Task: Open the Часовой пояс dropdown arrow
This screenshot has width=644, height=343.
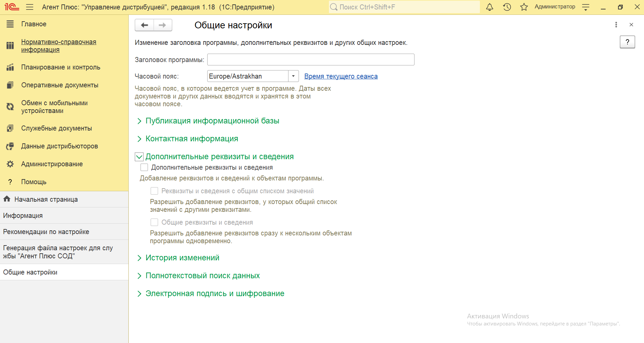Action: (x=293, y=76)
